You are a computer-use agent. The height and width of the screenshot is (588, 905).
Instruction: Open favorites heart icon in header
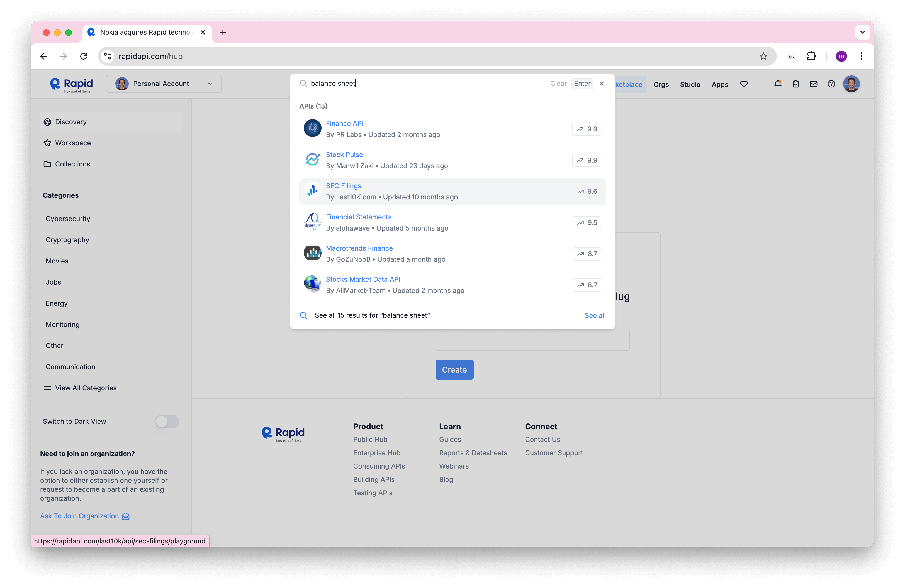(x=744, y=84)
